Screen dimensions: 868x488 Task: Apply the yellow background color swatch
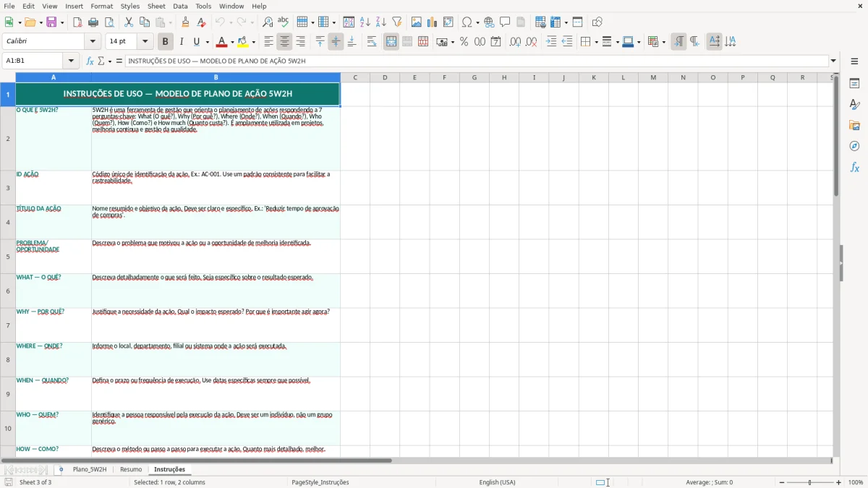pyautogui.click(x=244, y=42)
